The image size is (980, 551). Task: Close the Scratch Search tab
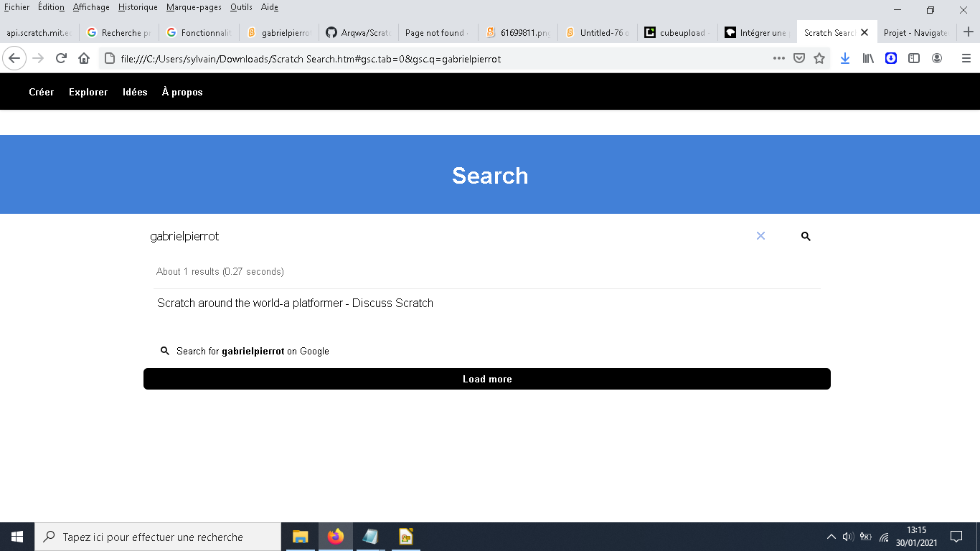[x=864, y=32]
